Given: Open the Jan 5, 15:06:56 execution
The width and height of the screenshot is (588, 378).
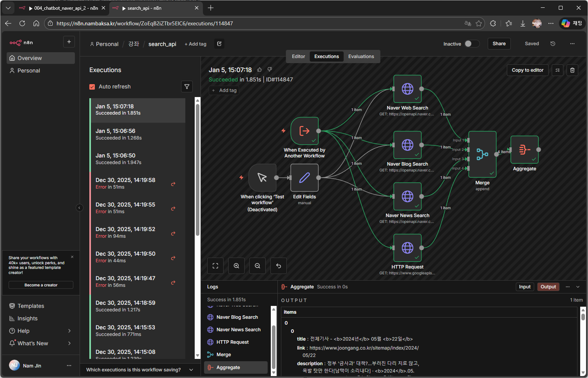Looking at the screenshot, I should click(x=138, y=134).
